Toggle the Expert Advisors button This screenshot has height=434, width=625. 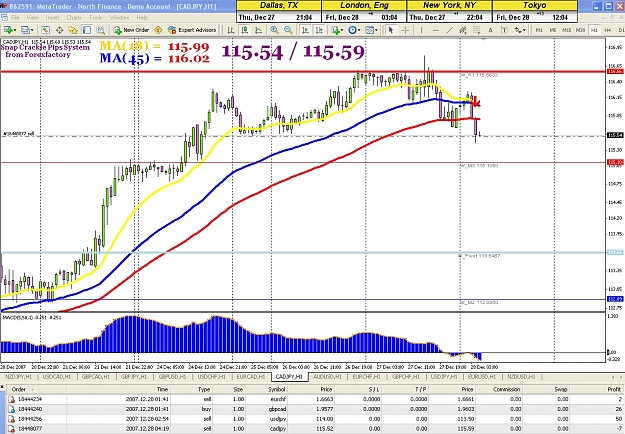(192, 30)
